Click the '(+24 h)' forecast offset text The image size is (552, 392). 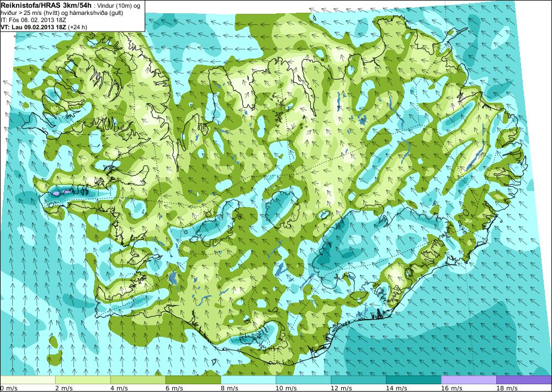click(78, 27)
